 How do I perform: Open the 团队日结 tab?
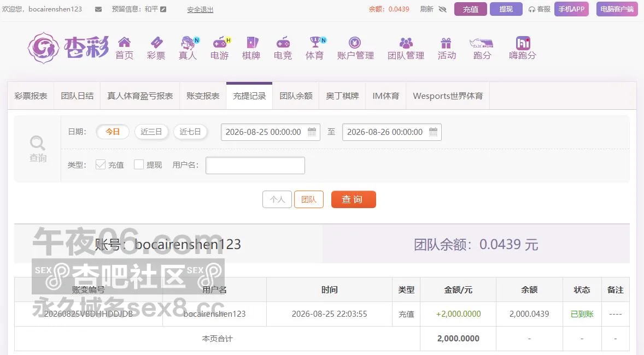click(x=77, y=96)
